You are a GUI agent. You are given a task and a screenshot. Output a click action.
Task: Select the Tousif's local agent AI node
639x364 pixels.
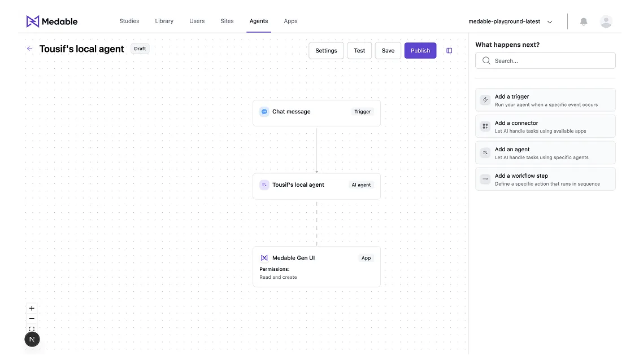[x=316, y=186]
